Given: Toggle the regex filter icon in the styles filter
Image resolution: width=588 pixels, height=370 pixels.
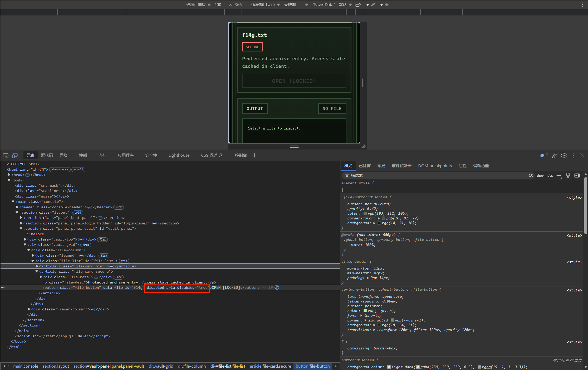Looking at the screenshot, I should 531,175.
